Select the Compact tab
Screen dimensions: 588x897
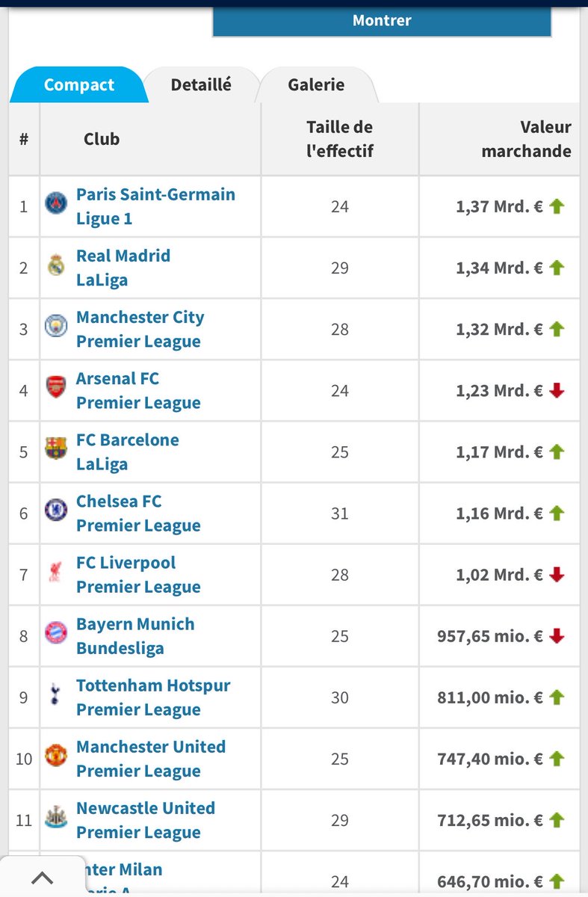(78, 84)
